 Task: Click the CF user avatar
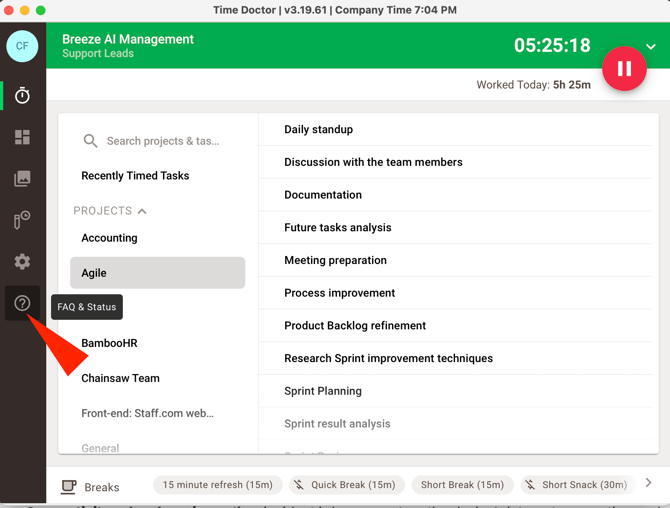[x=22, y=46]
